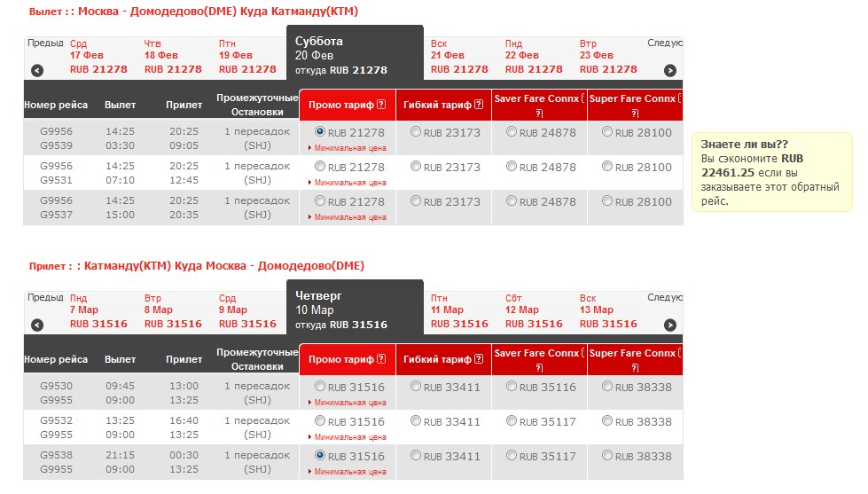This screenshot has width=868, height=494.
Task: Select return date Втр 8 Мар
Action: point(172,311)
